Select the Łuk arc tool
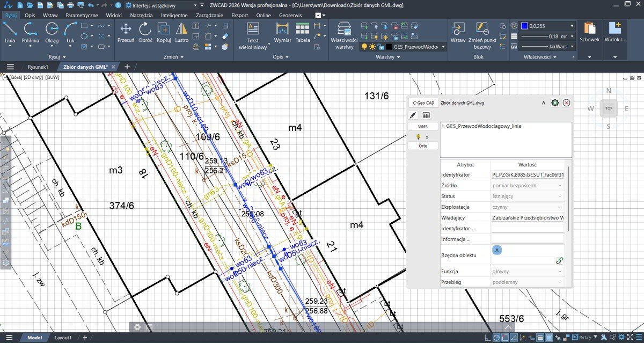This screenshot has width=644, height=343. [x=70, y=32]
